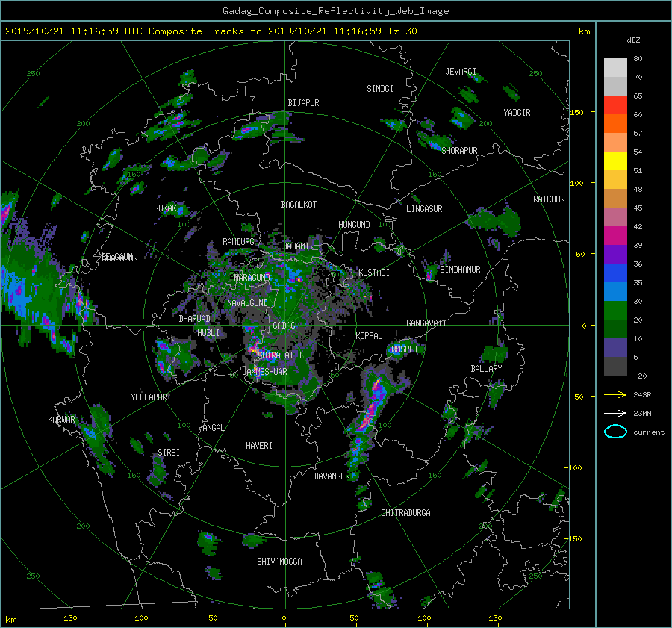Pick the dark gray -20 dBZ swatch

coord(615,367)
